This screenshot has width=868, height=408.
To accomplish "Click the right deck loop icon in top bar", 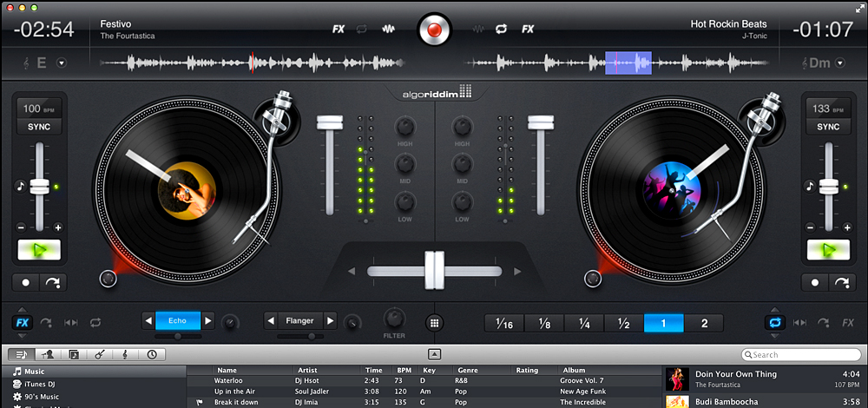I will coord(501,30).
